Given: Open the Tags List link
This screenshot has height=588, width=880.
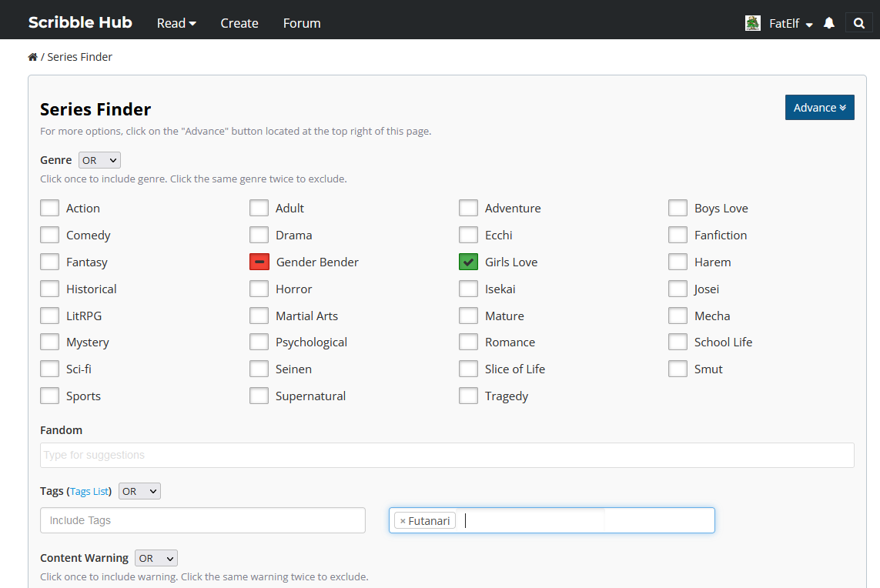Looking at the screenshot, I should [x=90, y=491].
